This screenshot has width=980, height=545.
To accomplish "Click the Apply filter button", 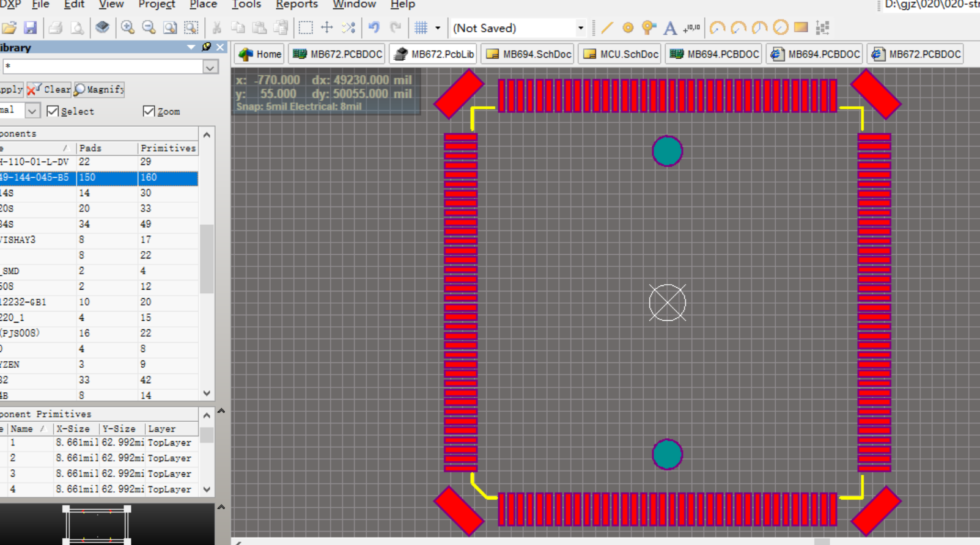I will (x=11, y=89).
